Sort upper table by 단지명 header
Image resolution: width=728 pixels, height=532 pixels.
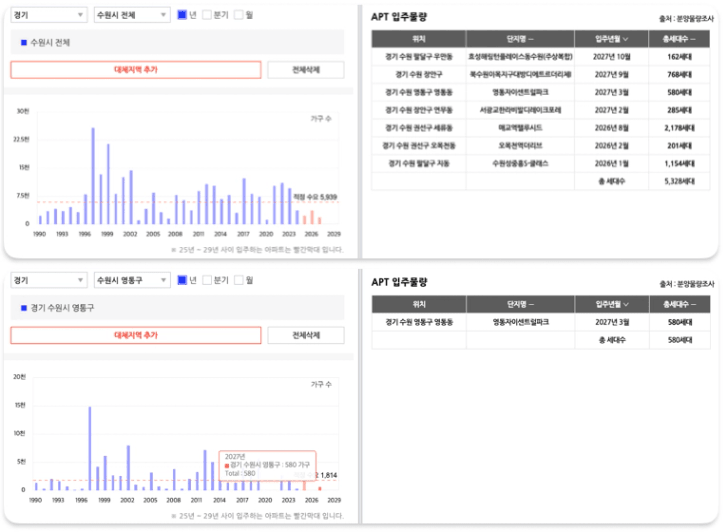[x=520, y=39]
